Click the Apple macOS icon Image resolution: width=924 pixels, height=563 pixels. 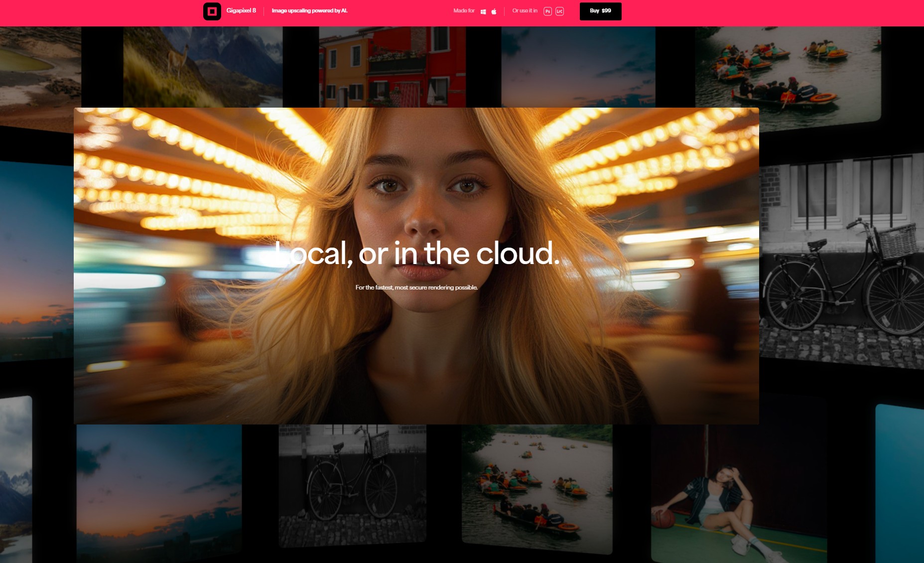[494, 11]
